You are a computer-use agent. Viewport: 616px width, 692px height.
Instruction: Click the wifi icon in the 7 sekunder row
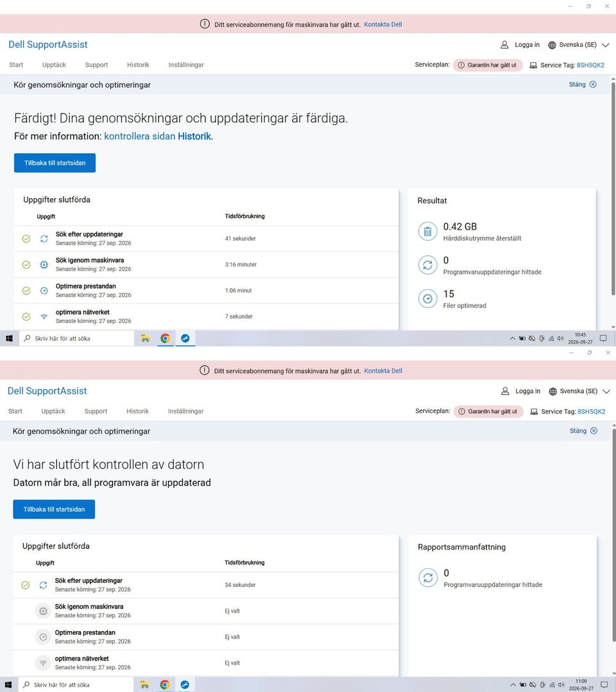click(x=44, y=316)
